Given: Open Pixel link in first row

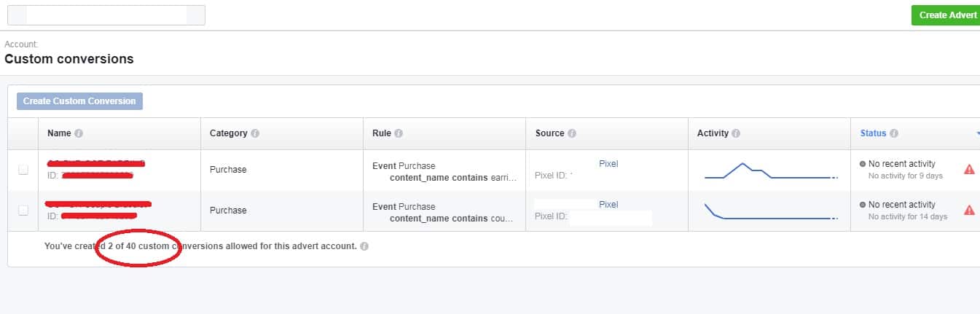Looking at the screenshot, I should pyautogui.click(x=608, y=164).
